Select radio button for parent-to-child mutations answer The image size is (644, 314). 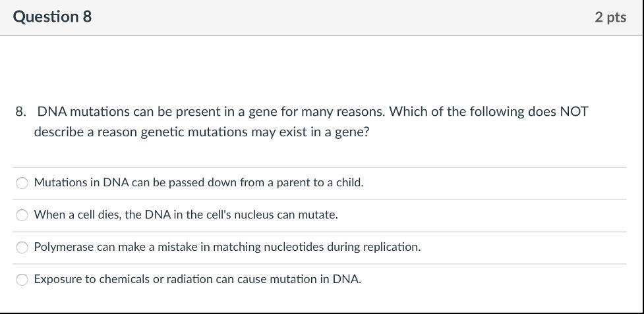tap(22, 183)
